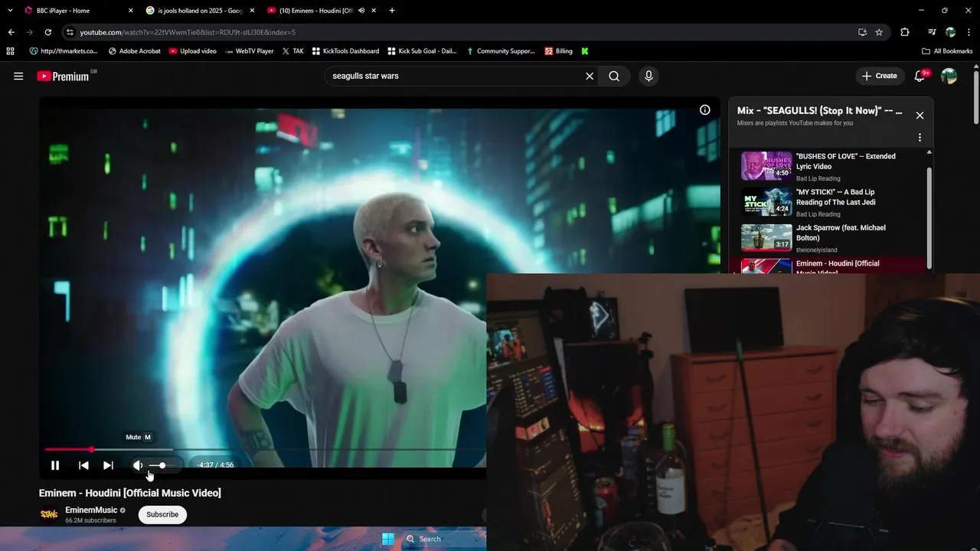Open the 'MY STICK!' thumbnail in the mix
The image size is (980, 551).
click(x=766, y=202)
